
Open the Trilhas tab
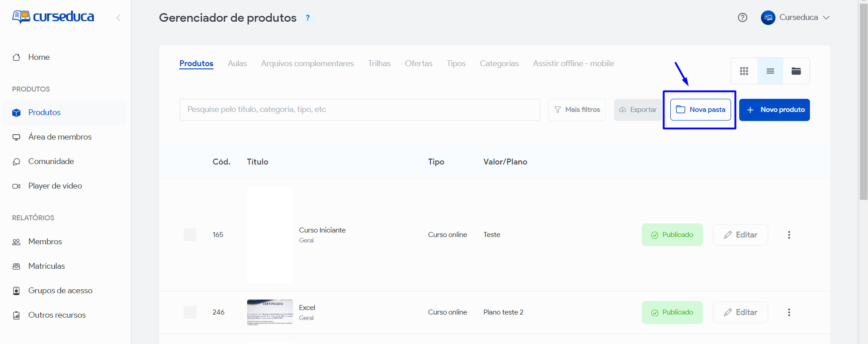(379, 63)
